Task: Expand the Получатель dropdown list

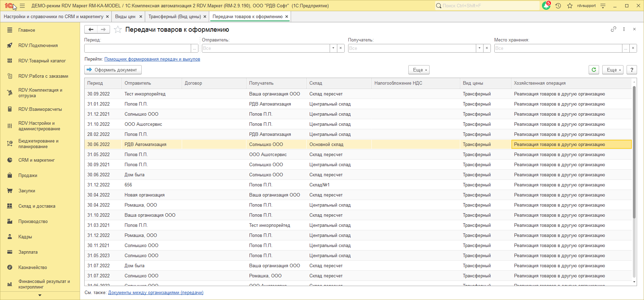Action: pyautogui.click(x=480, y=48)
